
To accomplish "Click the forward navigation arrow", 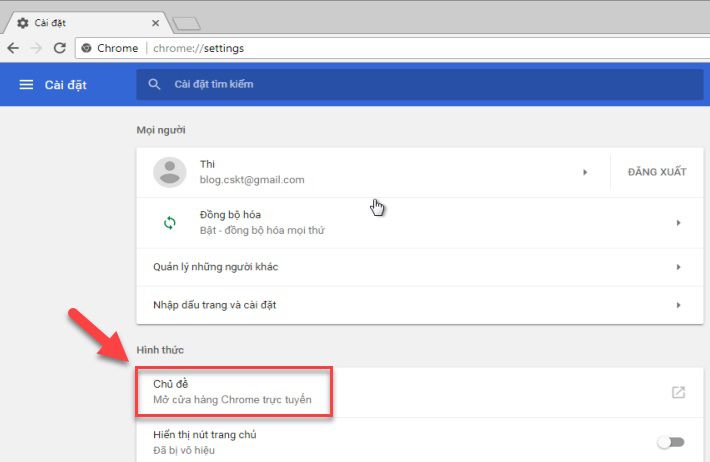I will 36,48.
